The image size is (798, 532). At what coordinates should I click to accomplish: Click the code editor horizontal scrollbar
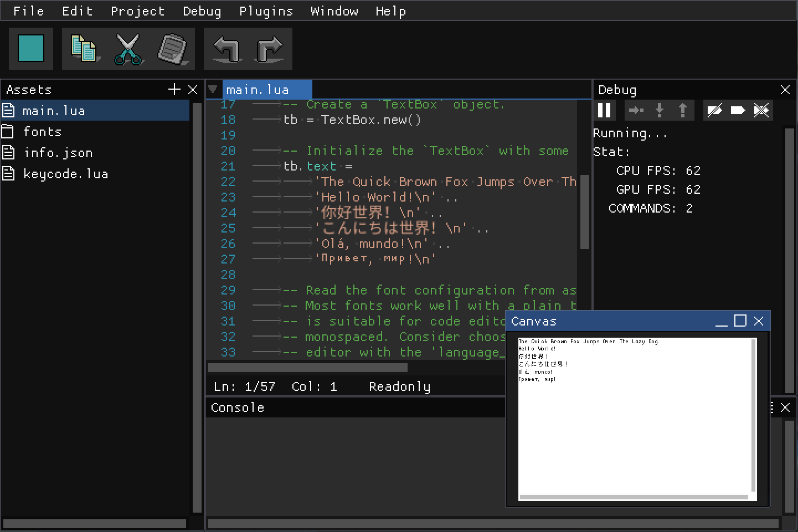[308, 368]
